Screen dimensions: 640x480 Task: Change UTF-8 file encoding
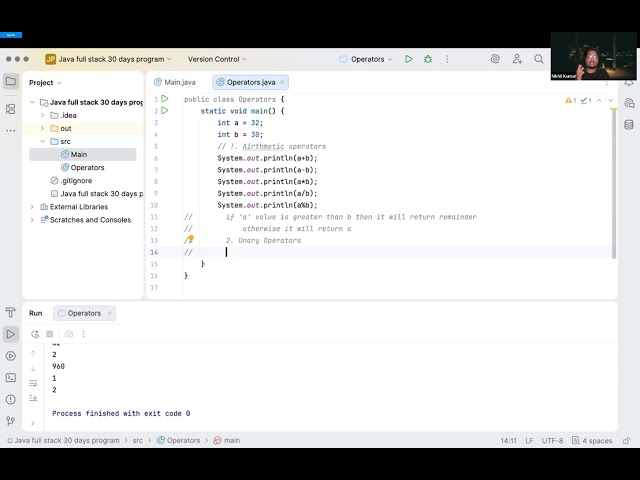[x=553, y=441]
